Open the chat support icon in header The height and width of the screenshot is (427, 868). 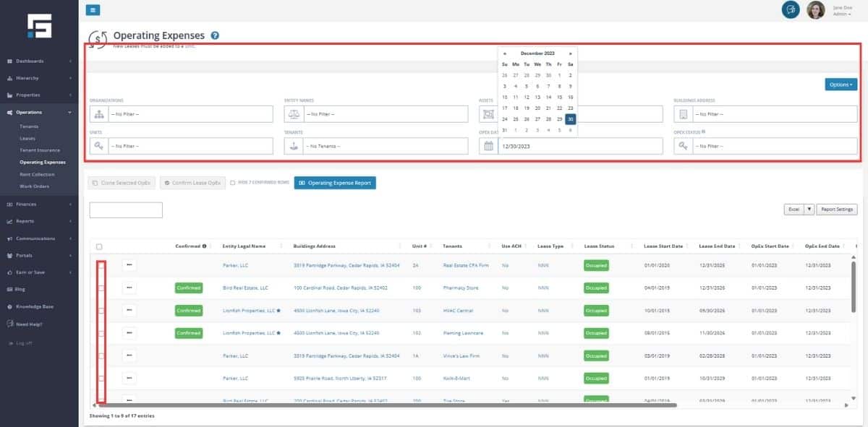pyautogui.click(x=791, y=9)
